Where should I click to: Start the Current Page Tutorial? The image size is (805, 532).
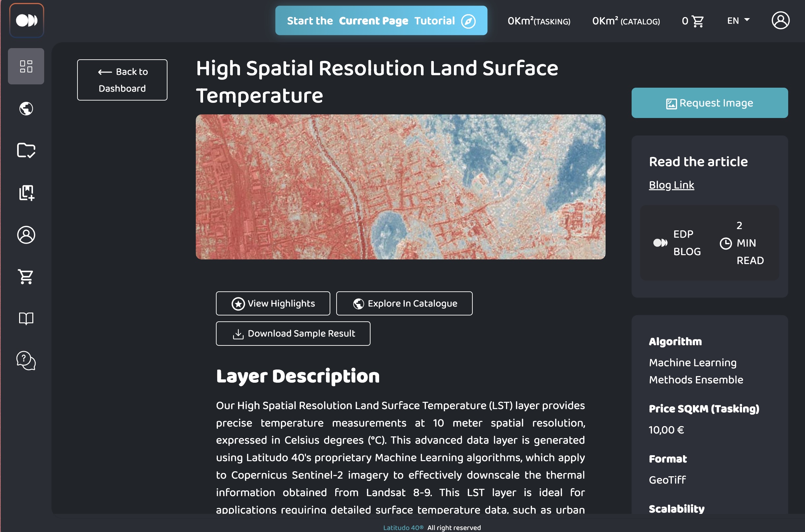point(381,21)
